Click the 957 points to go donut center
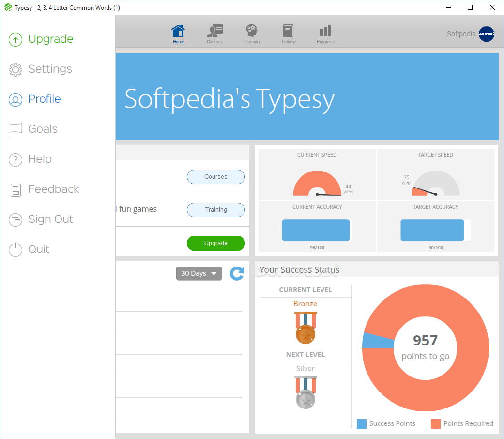The height and width of the screenshot is (439, 504). tap(425, 347)
